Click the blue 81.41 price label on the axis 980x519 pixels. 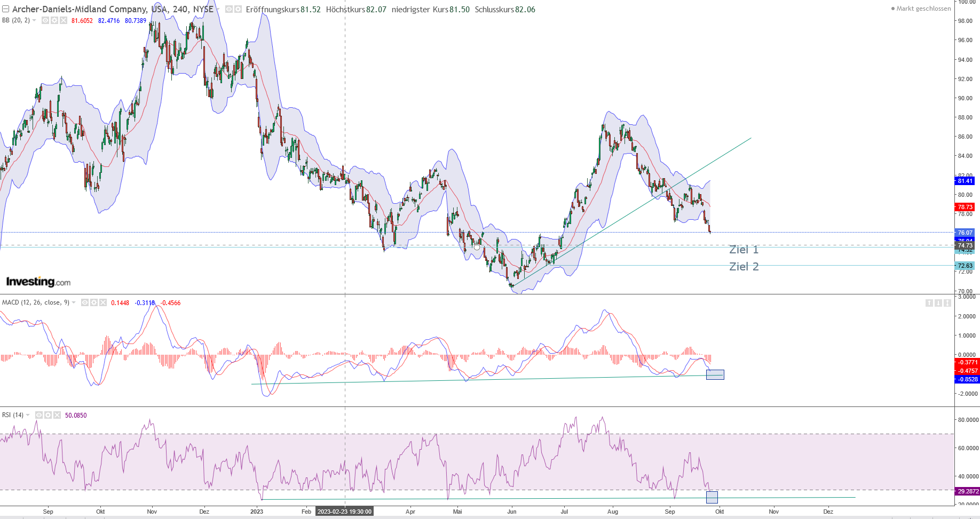click(965, 181)
